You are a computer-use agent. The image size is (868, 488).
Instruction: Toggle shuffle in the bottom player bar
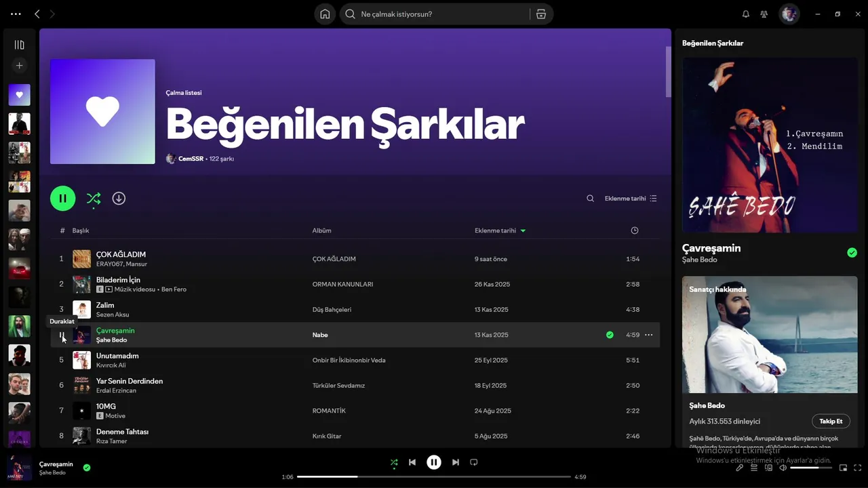(x=394, y=462)
